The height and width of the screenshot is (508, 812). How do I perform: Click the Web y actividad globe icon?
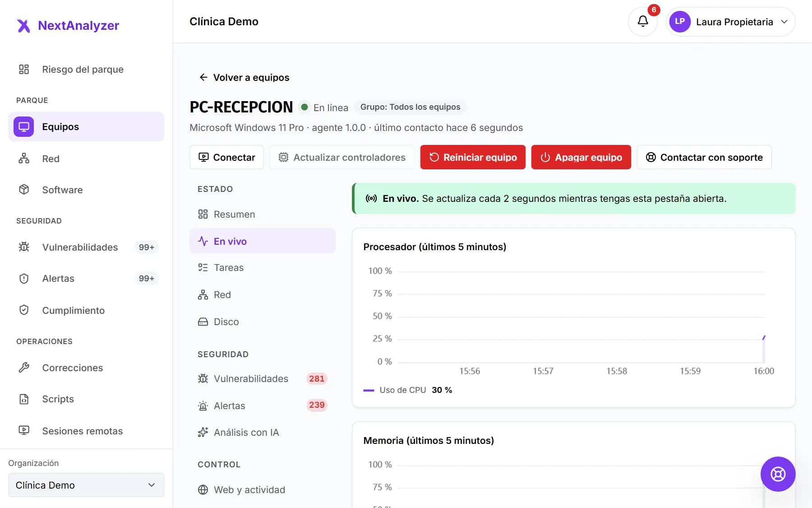point(203,489)
